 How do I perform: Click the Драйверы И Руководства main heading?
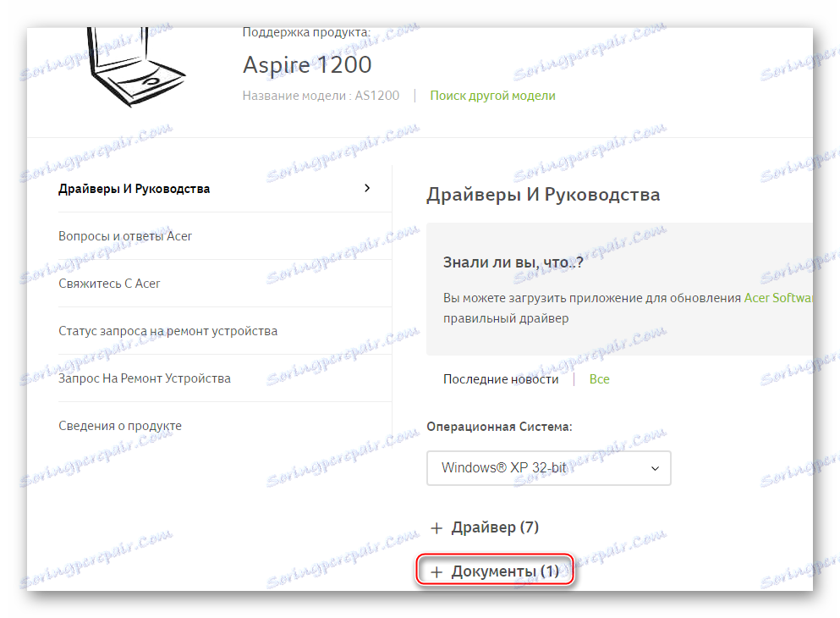click(x=543, y=195)
